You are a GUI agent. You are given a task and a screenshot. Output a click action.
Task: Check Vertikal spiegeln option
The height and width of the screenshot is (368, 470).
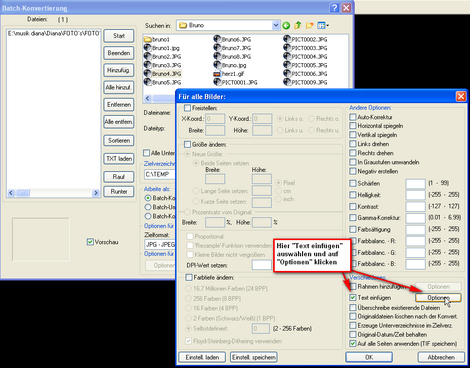(x=353, y=135)
